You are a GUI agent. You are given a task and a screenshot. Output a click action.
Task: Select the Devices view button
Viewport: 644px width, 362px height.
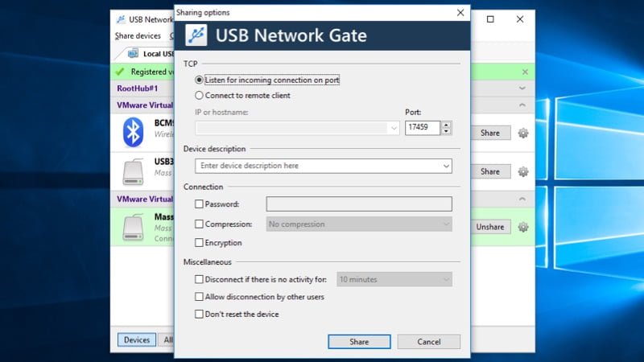[x=137, y=339]
